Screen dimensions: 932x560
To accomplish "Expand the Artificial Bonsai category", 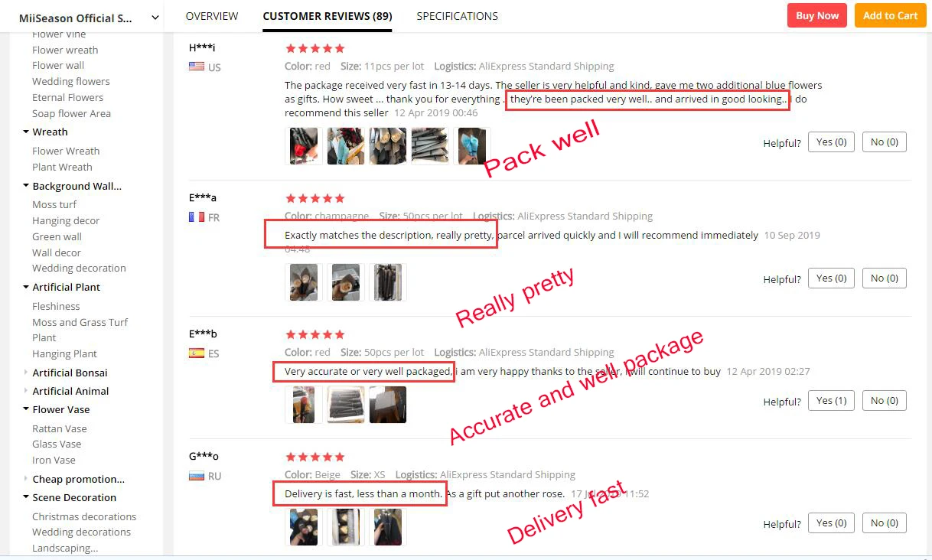I will pyautogui.click(x=26, y=373).
